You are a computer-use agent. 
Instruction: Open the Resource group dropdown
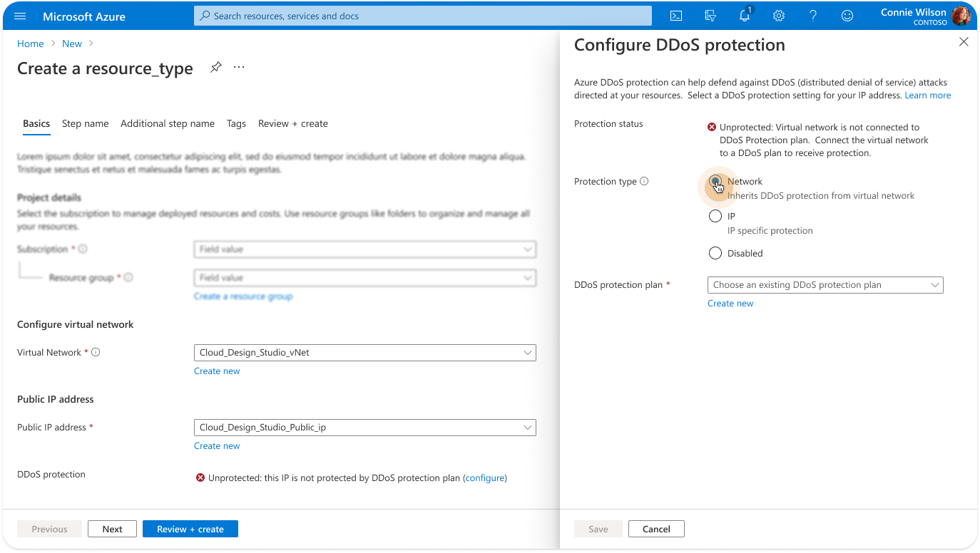click(365, 278)
